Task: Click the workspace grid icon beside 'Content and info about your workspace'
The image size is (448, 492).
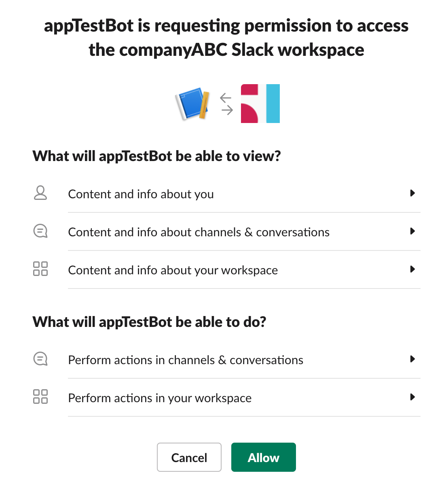Action: point(40,269)
